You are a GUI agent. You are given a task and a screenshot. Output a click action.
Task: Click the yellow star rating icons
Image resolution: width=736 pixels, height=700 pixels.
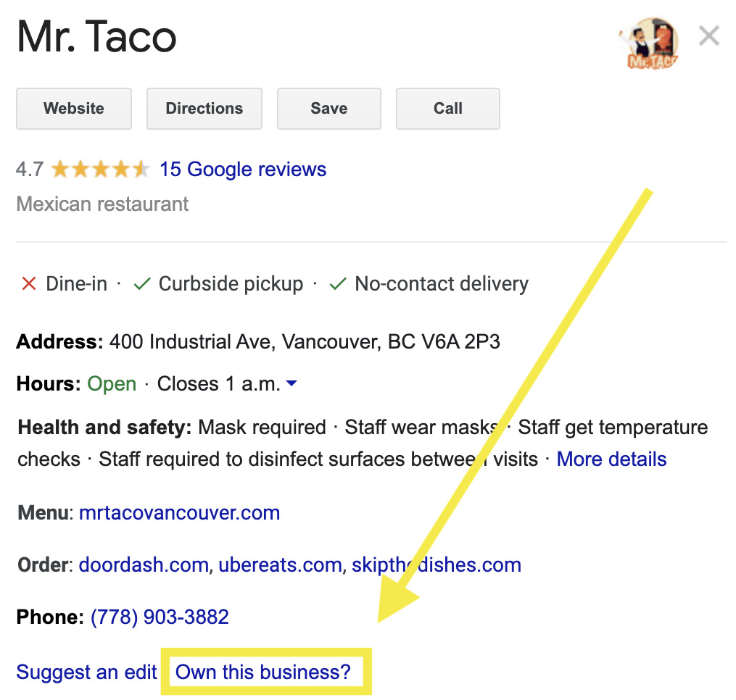tap(100, 170)
